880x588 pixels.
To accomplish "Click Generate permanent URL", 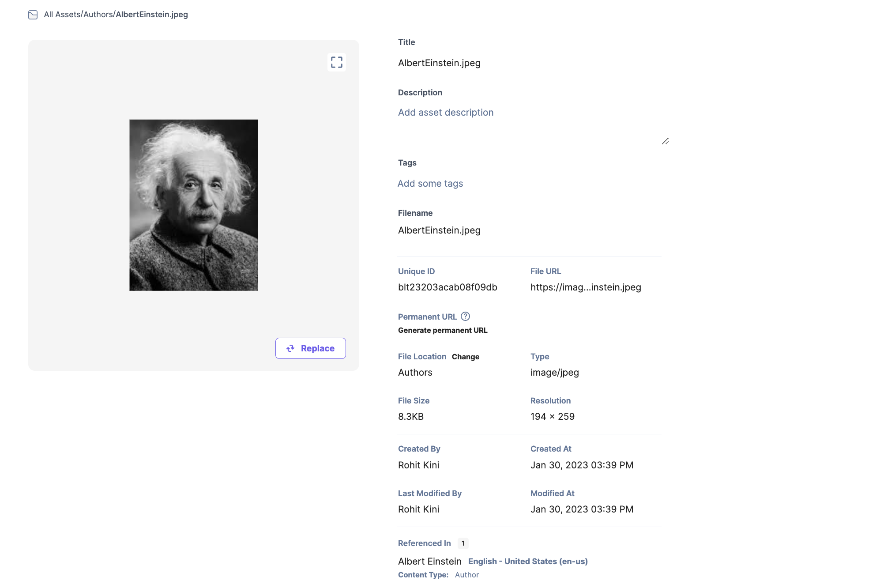I will pyautogui.click(x=442, y=330).
